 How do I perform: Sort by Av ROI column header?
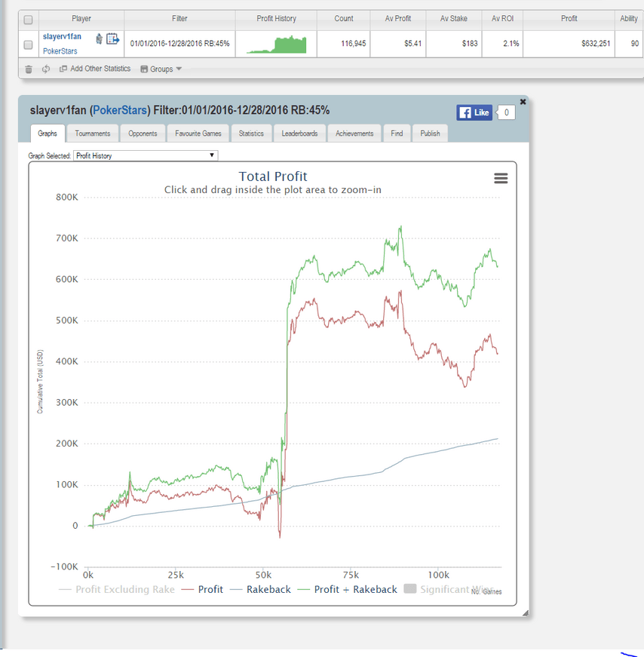pos(502,19)
